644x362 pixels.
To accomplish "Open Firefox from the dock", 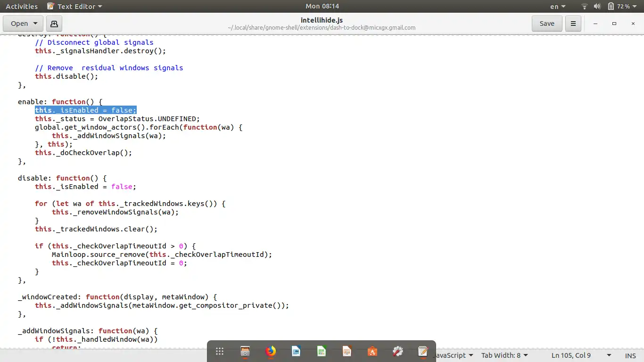I will [x=271, y=351].
